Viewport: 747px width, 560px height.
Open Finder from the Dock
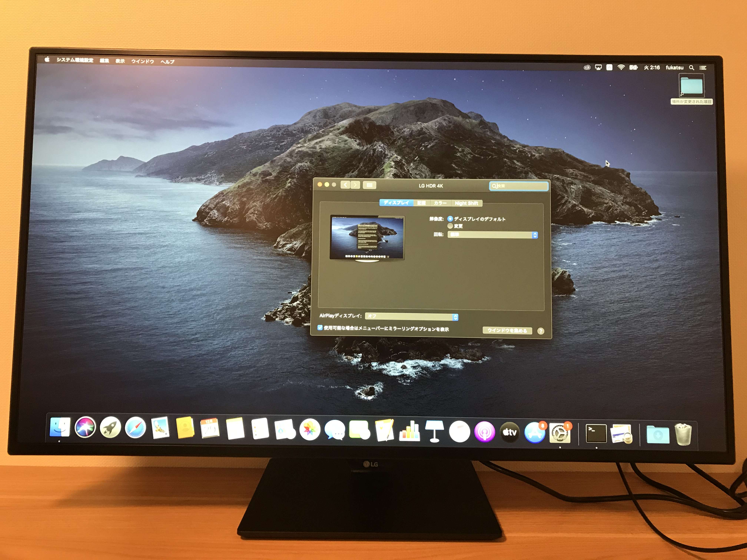(x=60, y=427)
